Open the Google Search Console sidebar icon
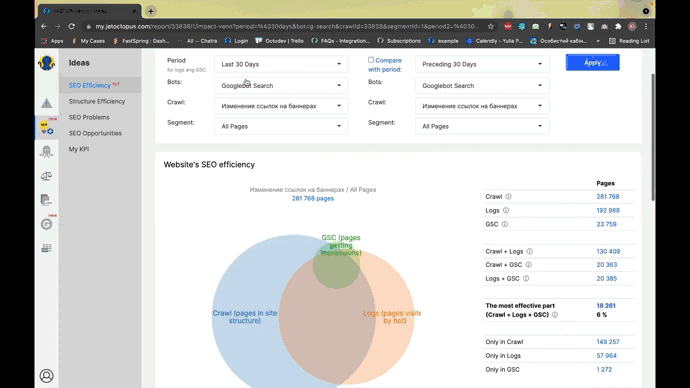Viewport: 690px width, 388px height. tap(46, 224)
